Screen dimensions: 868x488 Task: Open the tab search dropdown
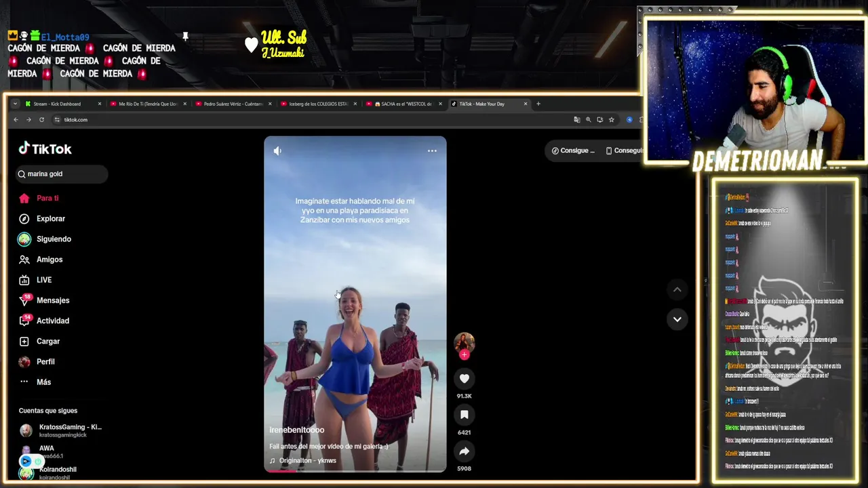(x=15, y=104)
